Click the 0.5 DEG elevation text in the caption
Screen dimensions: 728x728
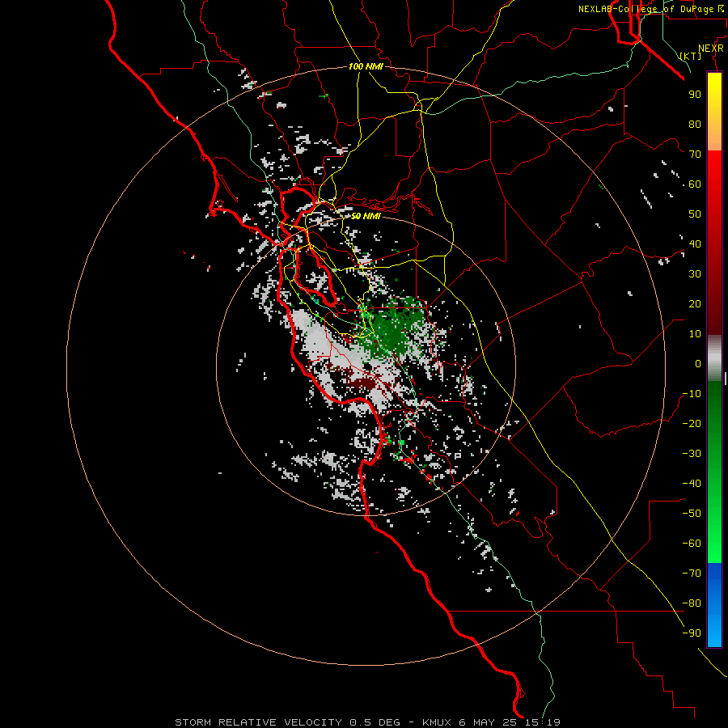375,722
